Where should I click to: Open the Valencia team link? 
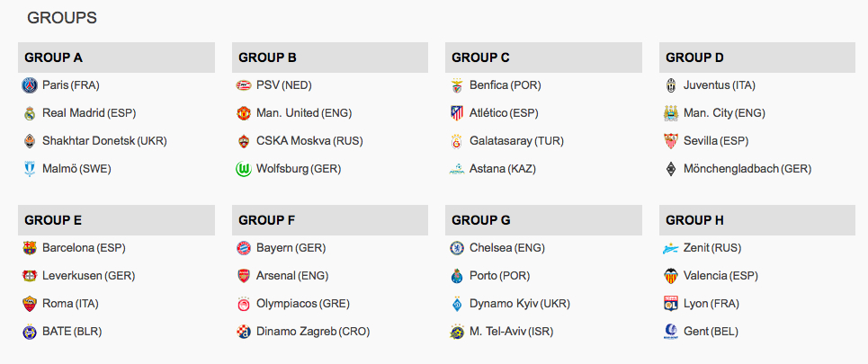point(720,276)
